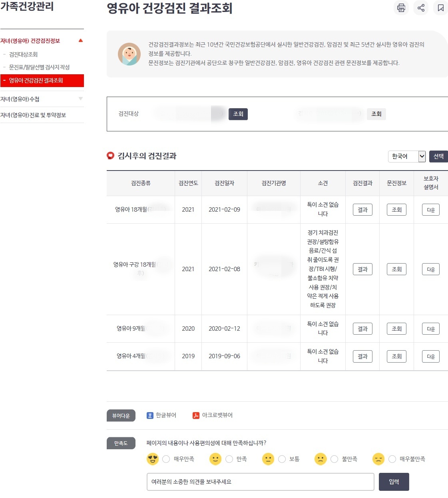Click the sad face emoji for 불만족

[321, 459]
